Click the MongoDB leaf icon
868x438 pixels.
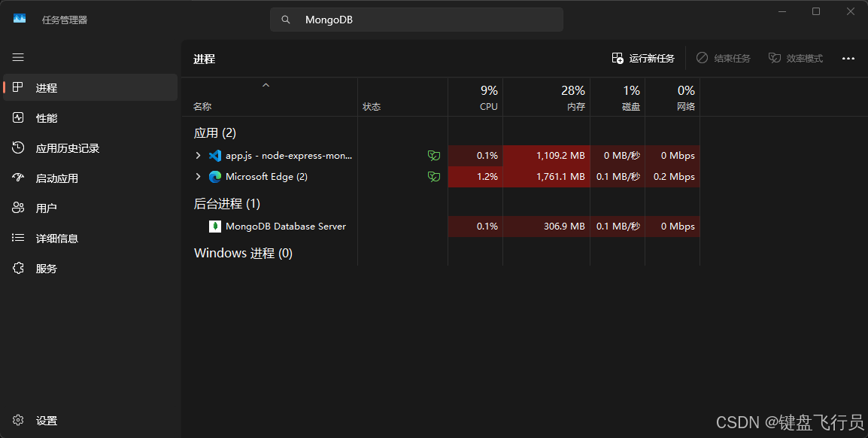coord(215,227)
